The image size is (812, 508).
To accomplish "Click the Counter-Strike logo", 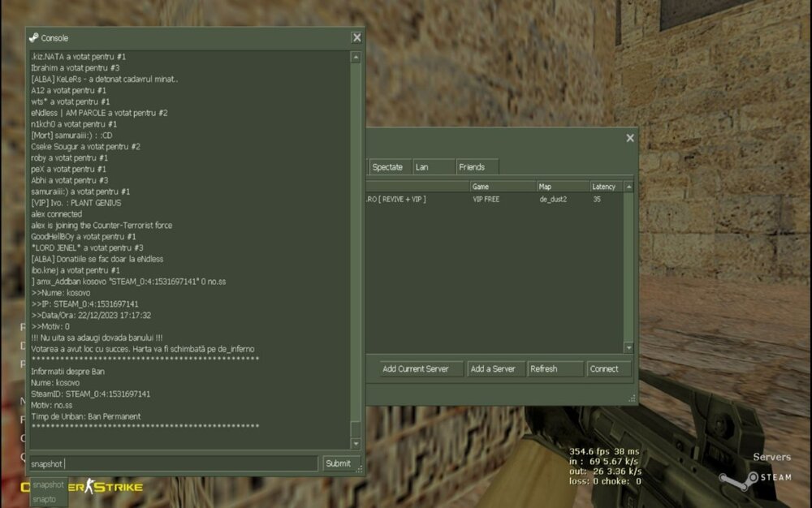I will pyautogui.click(x=81, y=487).
